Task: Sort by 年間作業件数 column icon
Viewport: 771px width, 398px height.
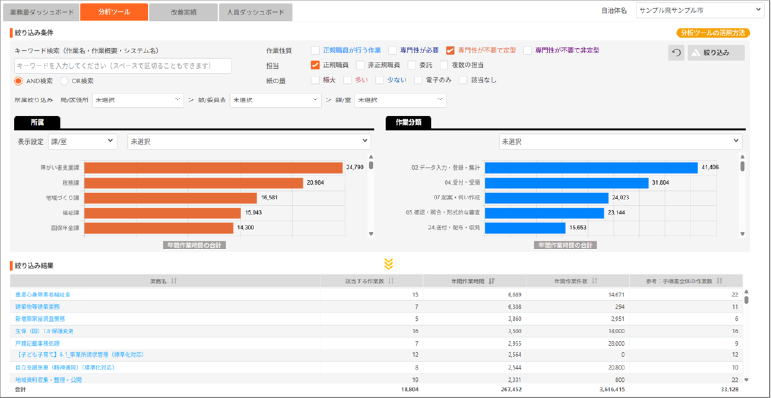Action: (x=594, y=280)
